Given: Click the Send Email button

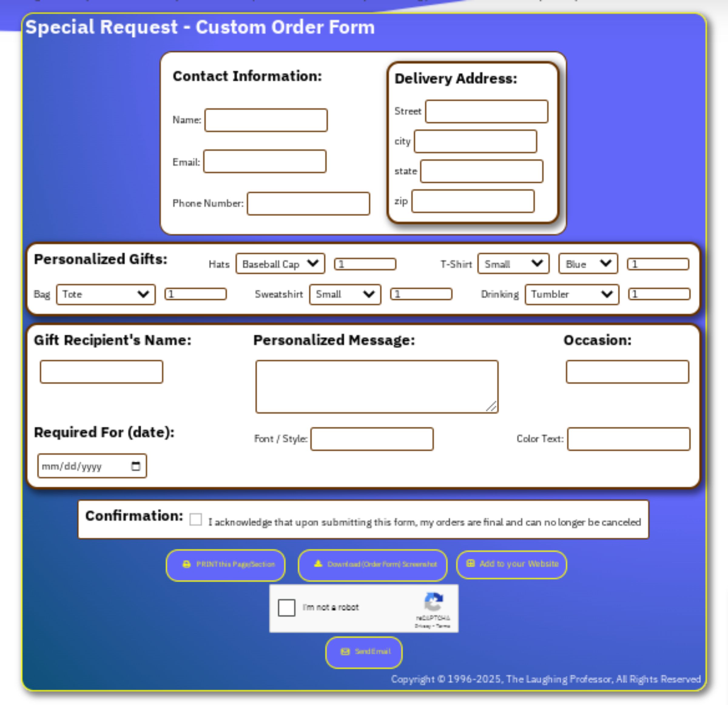Looking at the screenshot, I should tap(364, 651).
